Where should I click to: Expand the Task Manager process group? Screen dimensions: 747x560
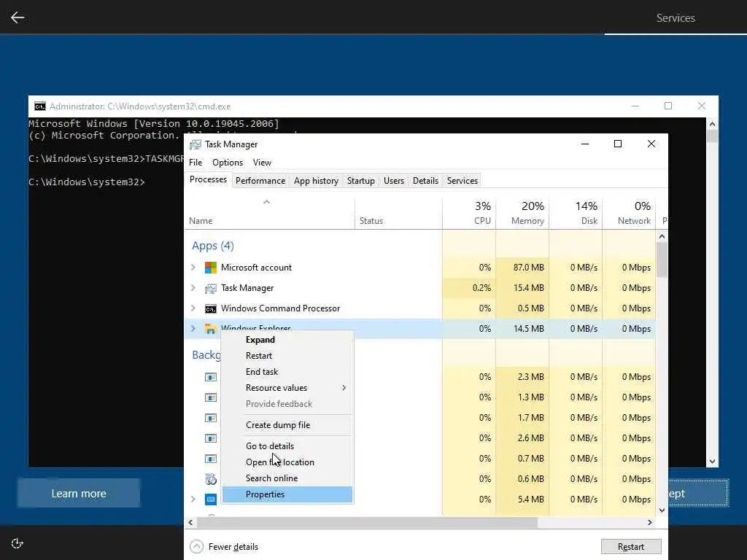pos(193,287)
